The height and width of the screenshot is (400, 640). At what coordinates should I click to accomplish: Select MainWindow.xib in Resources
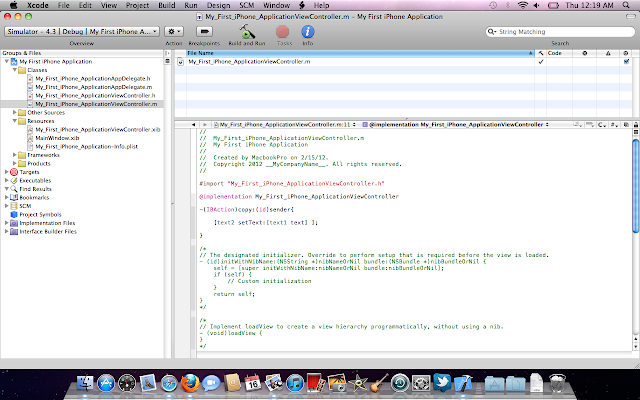pos(57,138)
